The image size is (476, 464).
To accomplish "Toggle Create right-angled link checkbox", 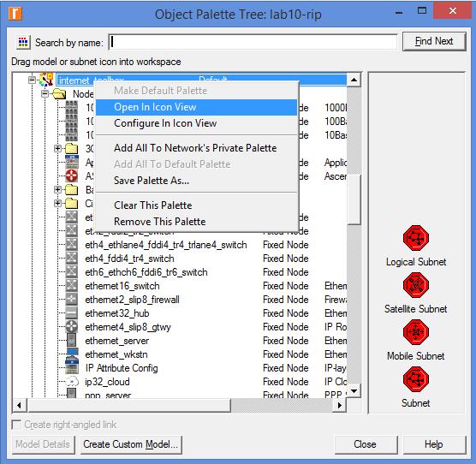I will pos(16,425).
